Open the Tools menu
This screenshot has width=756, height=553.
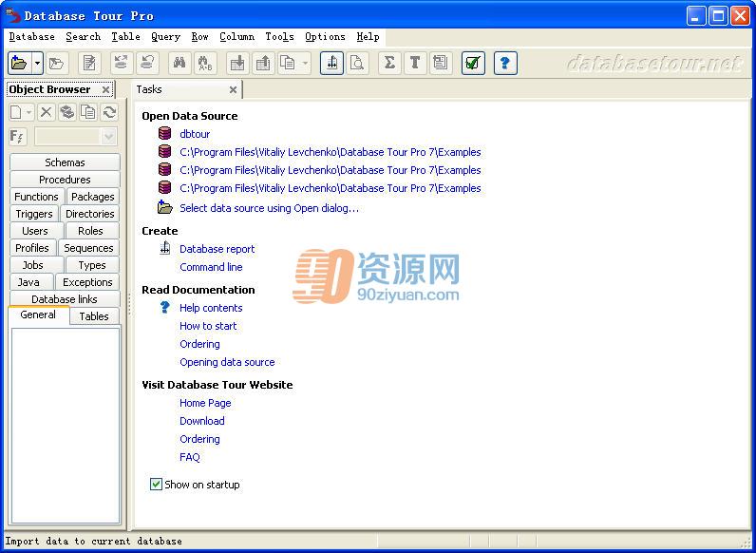[x=279, y=37]
